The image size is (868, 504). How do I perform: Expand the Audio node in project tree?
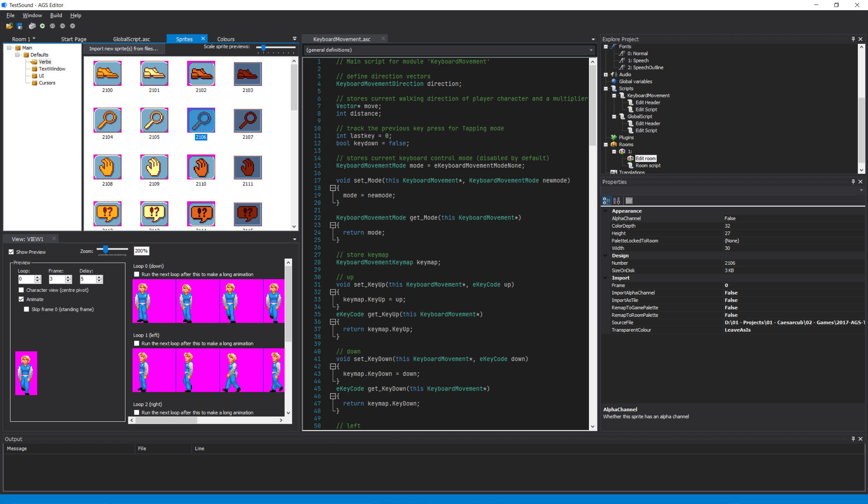click(x=606, y=75)
